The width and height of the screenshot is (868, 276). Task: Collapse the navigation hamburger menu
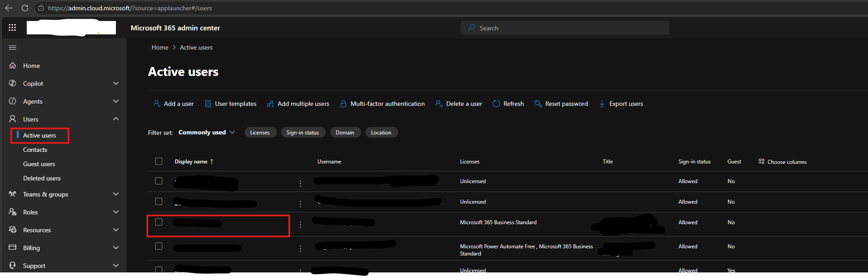[12, 47]
